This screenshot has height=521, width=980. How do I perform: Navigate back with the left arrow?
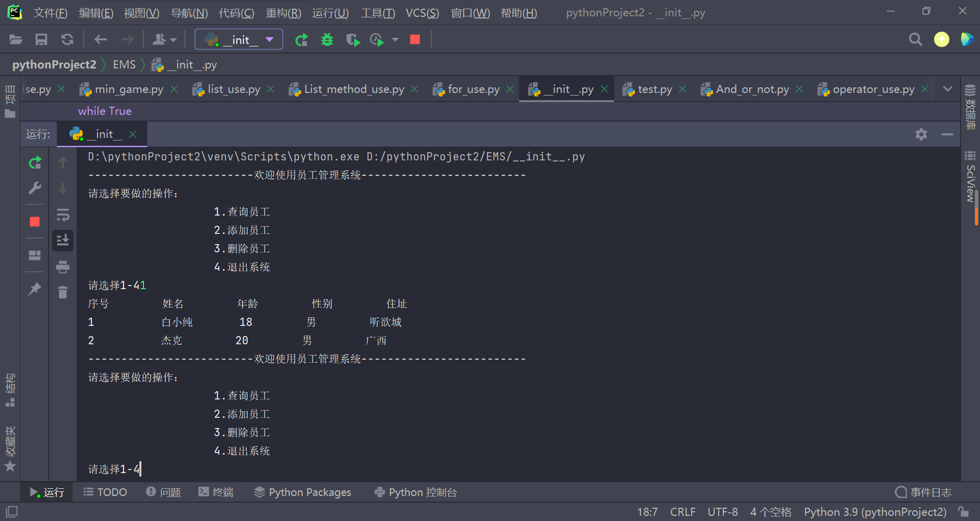[101, 39]
